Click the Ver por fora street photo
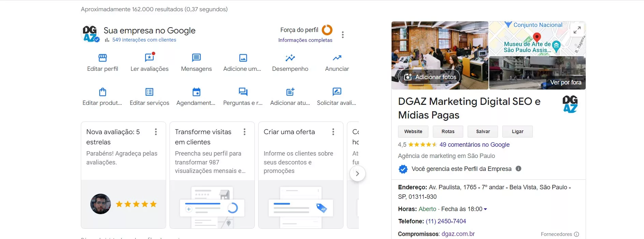The width and height of the screenshot is (644, 239). point(537,73)
